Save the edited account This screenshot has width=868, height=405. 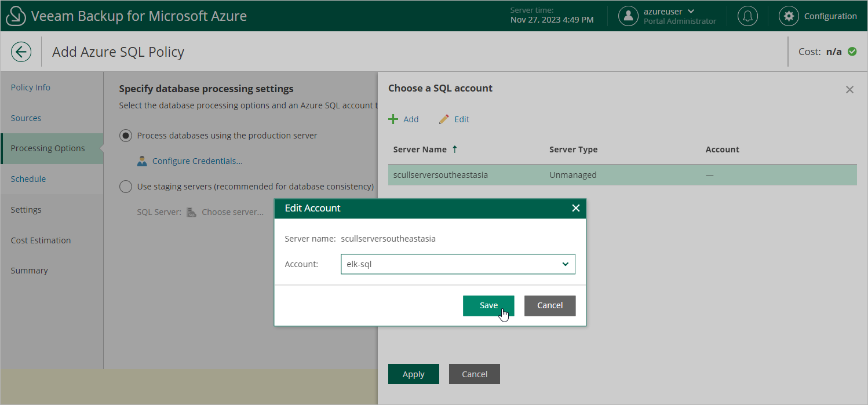point(488,305)
